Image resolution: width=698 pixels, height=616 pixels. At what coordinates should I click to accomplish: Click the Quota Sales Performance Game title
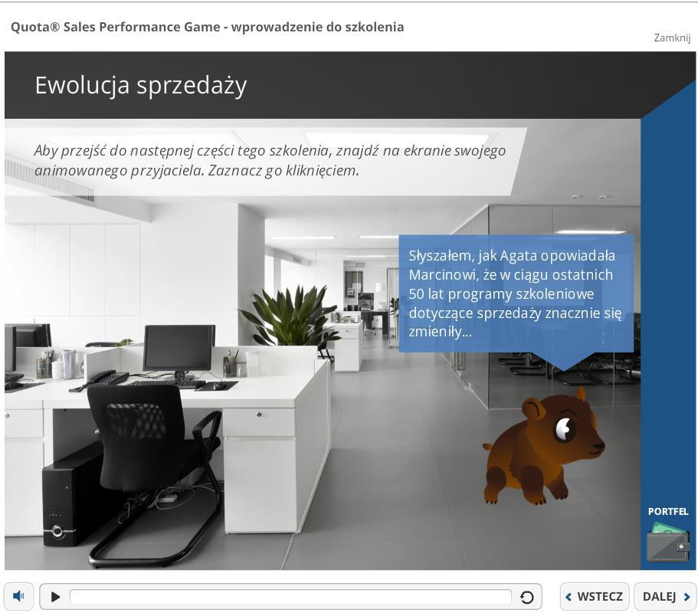pos(208,27)
